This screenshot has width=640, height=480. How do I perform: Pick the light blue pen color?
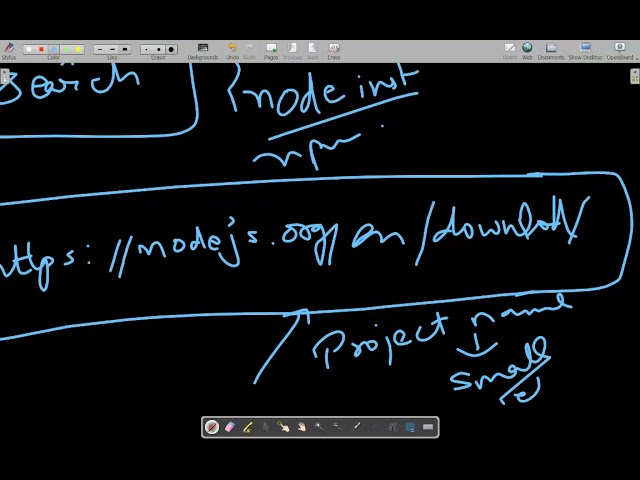tap(53, 49)
